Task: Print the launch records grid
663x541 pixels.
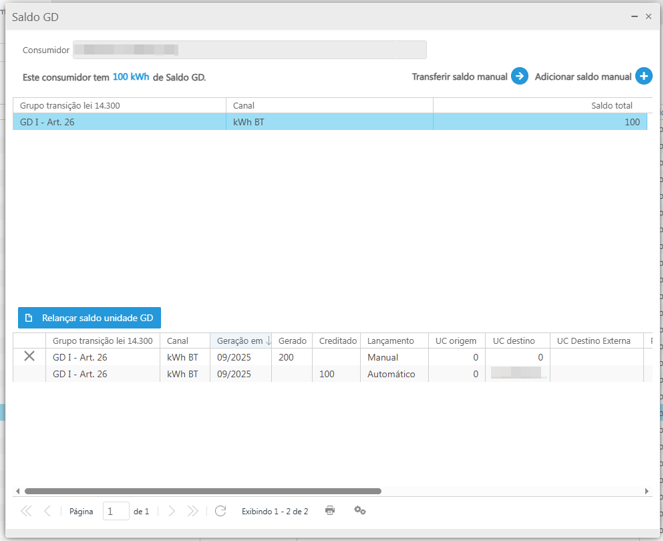Action: (330, 511)
